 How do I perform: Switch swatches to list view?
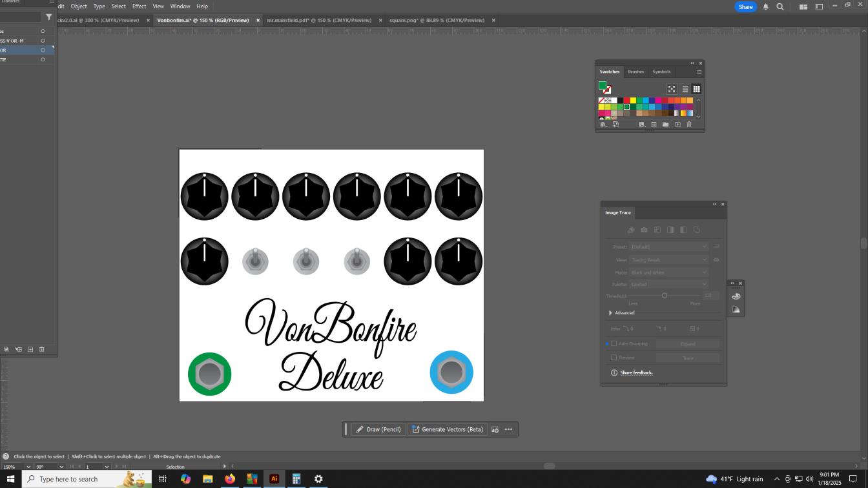pyautogui.click(x=685, y=89)
